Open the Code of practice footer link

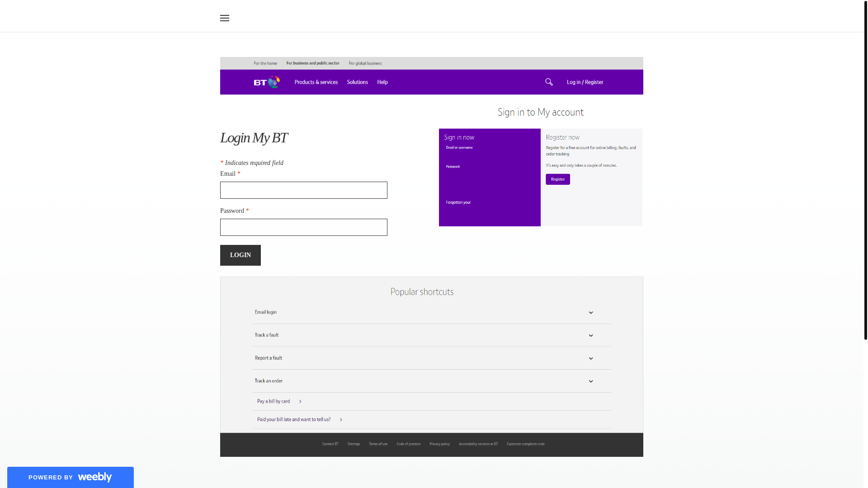[409, 444]
